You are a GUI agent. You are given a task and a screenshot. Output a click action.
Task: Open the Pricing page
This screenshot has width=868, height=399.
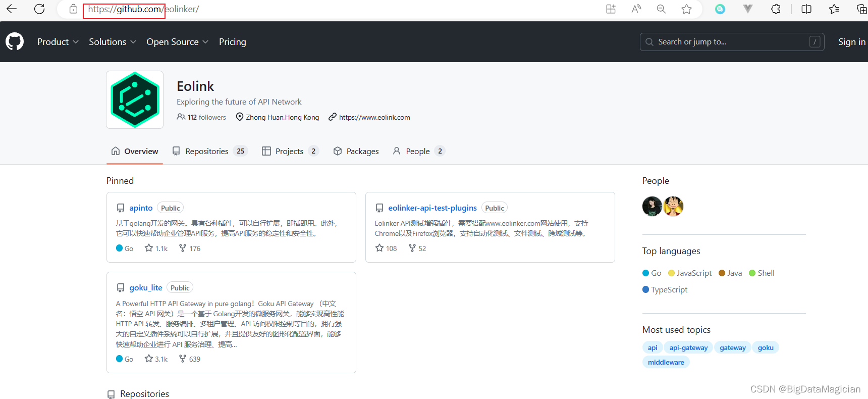click(x=233, y=42)
